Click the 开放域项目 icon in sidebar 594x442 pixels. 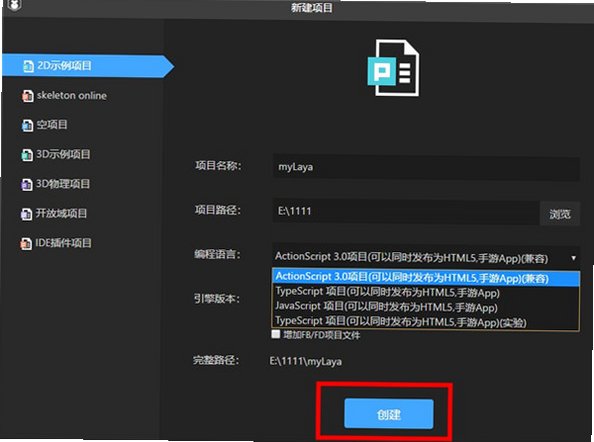(x=26, y=214)
